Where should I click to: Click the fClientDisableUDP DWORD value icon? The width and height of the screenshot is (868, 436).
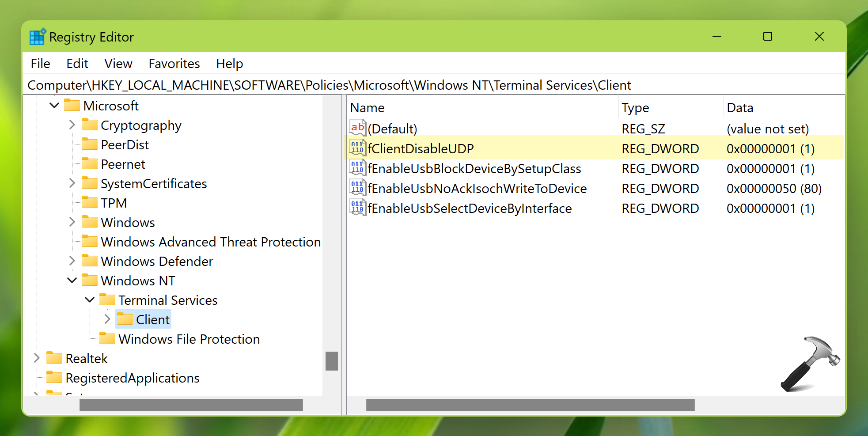(357, 148)
